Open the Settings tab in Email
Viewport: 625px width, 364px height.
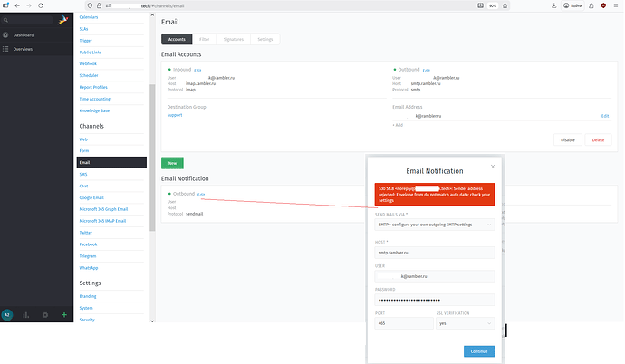265,39
